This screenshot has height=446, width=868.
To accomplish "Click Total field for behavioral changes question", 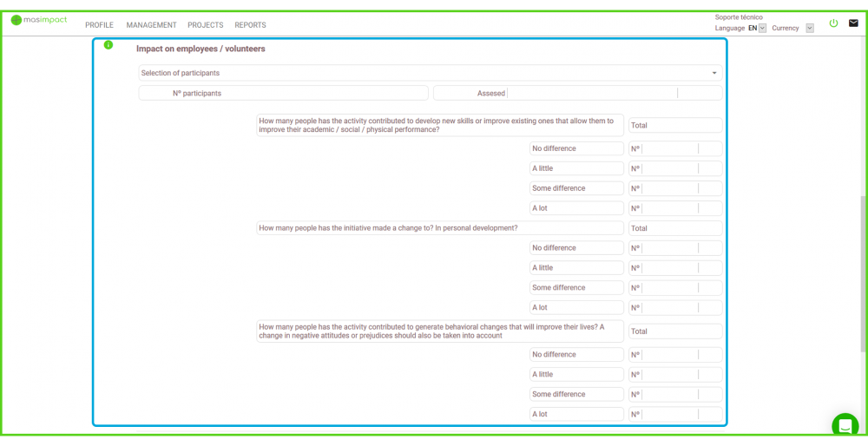I will [675, 331].
